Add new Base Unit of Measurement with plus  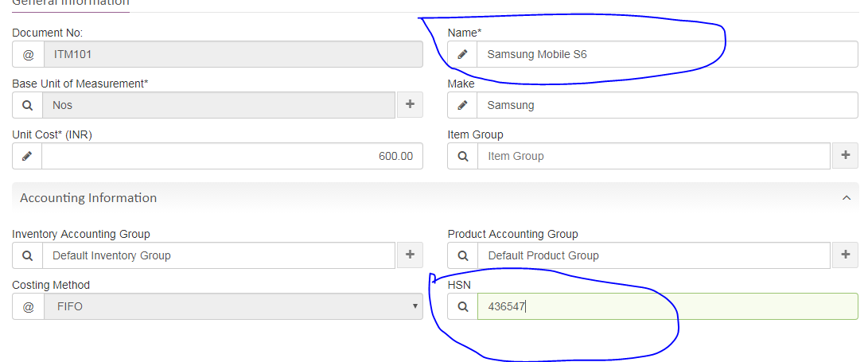click(411, 105)
